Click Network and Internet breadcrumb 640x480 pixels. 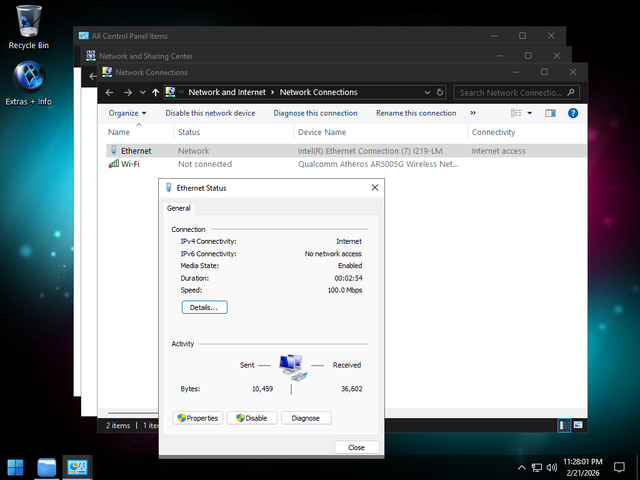[x=227, y=93]
